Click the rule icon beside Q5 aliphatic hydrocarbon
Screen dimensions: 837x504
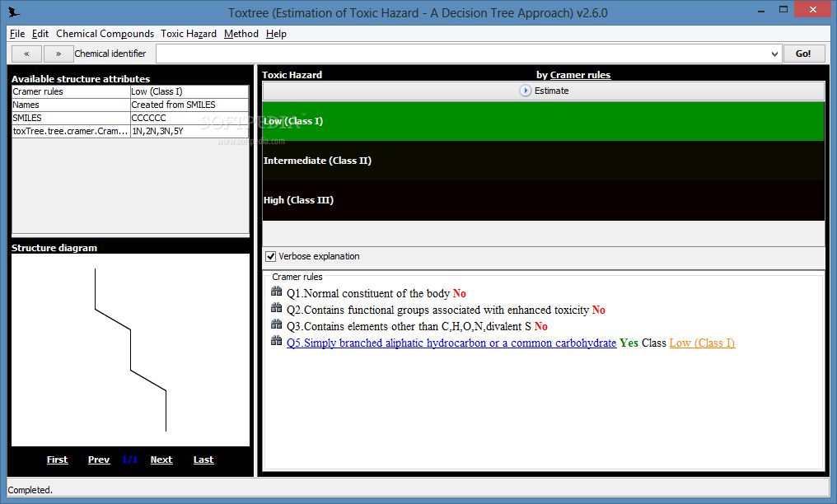(277, 341)
